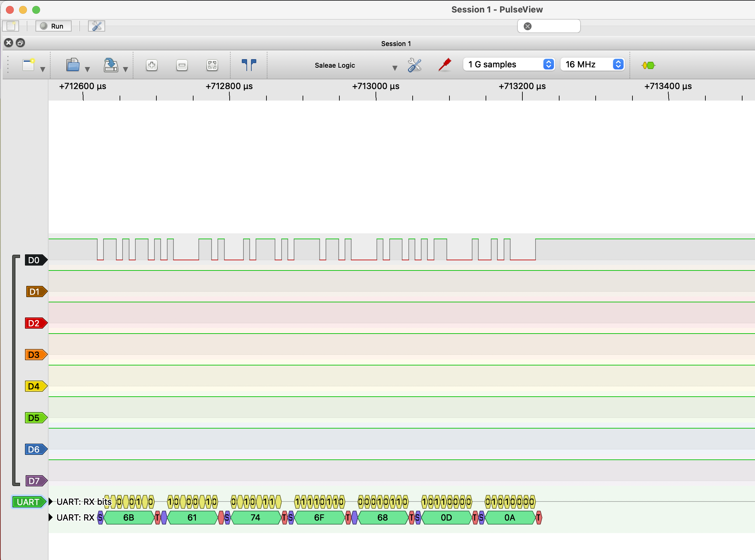Click the zoom-to-fit icon
This screenshot has height=560, width=755.
212,65
